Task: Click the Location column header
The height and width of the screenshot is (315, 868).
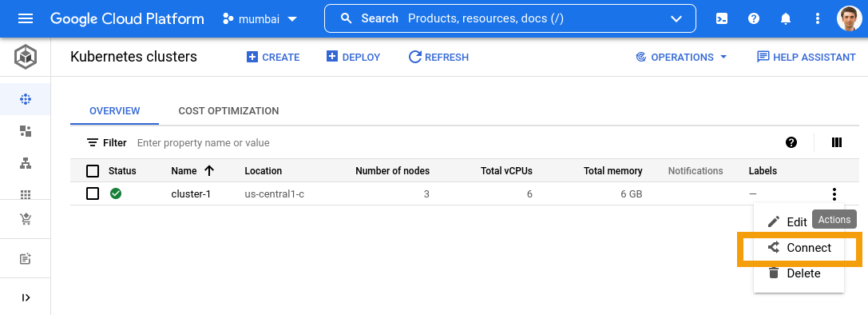Action: (x=264, y=171)
